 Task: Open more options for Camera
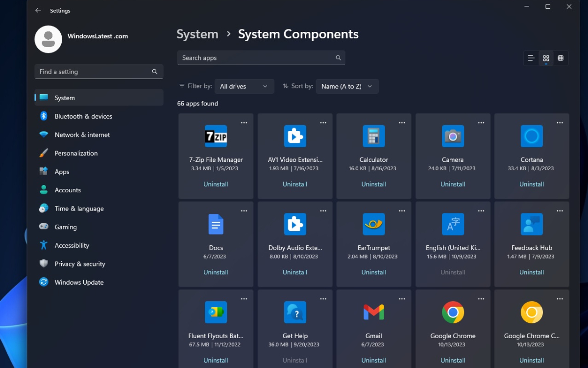pyautogui.click(x=481, y=123)
